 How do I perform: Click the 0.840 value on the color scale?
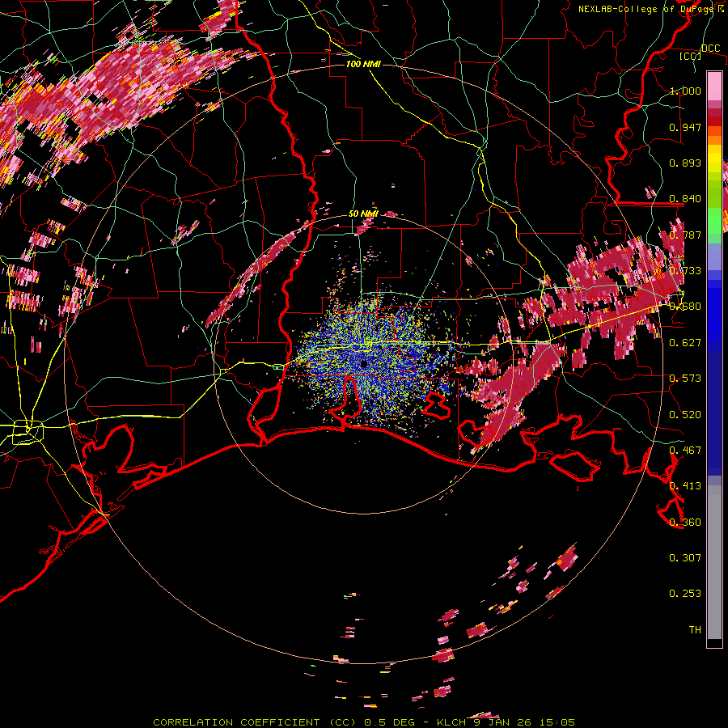(x=685, y=199)
